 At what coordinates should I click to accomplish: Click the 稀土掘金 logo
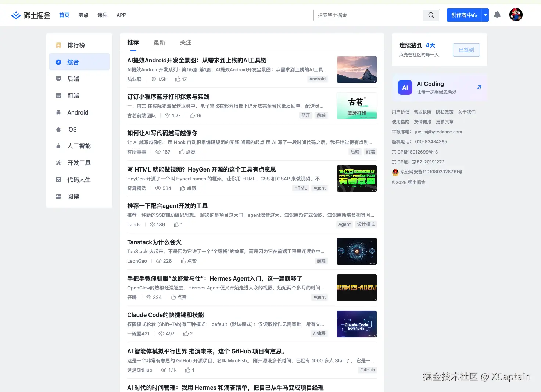[31, 15]
